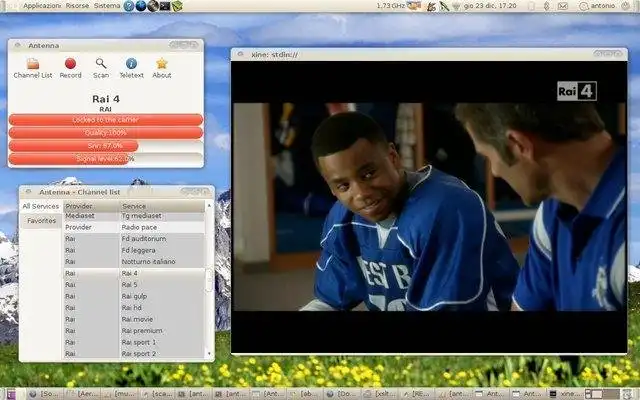Select the Radio pace service row
The width and height of the screenshot is (640, 400).
click(x=134, y=227)
